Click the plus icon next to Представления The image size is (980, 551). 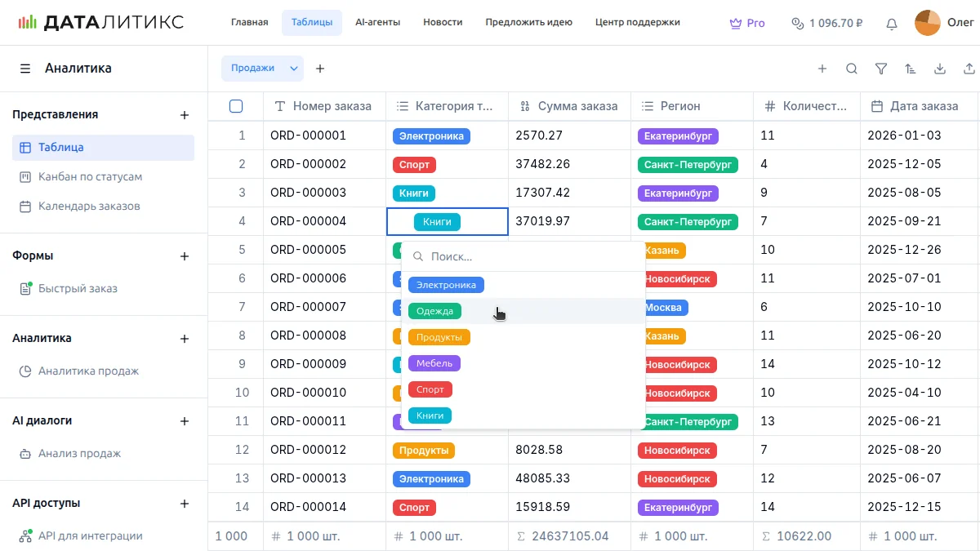pyautogui.click(x=185, y=115)
